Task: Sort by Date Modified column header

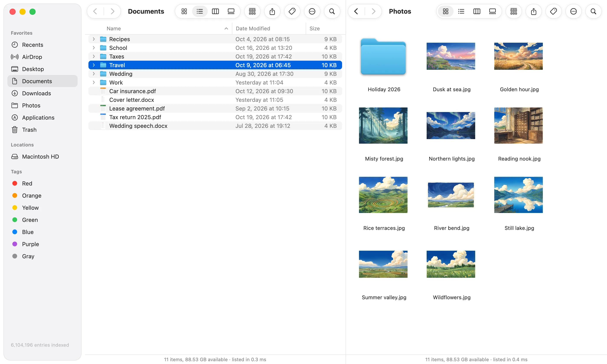Action: (269, 28)
